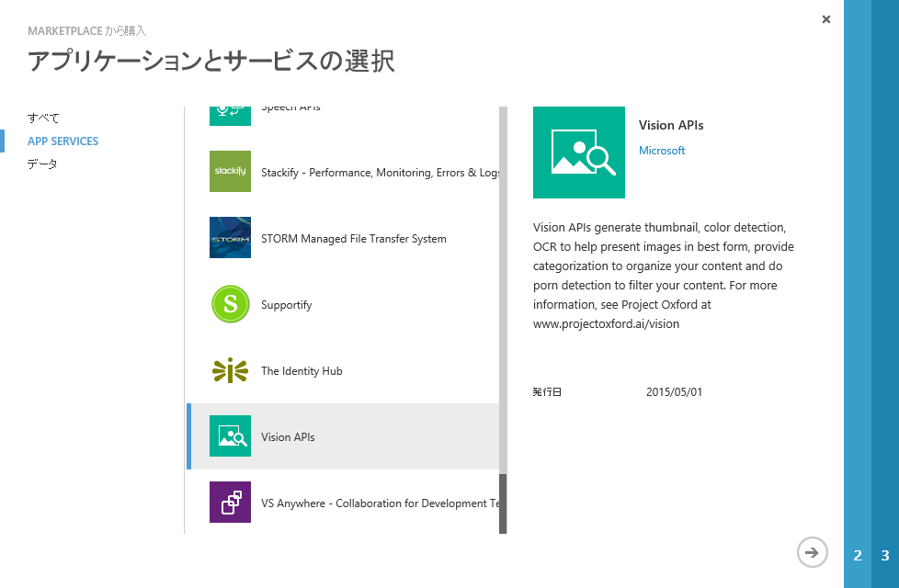The image size is (899, 588).
Task: Open the Microsoft publisher link
Action: 662,151
